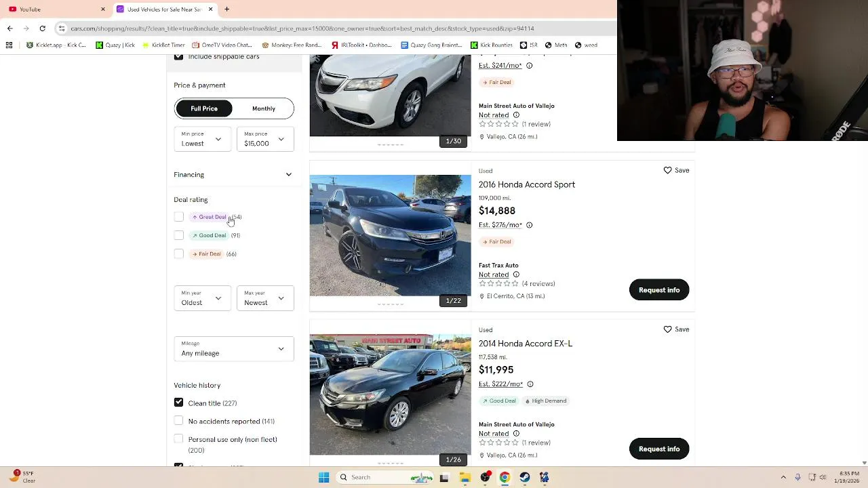The width and height of the screenshot is (868, 488).
Task: Close the Used Vehicles for Sale tab
Action: pyautogui.click(x=210, y=9)
